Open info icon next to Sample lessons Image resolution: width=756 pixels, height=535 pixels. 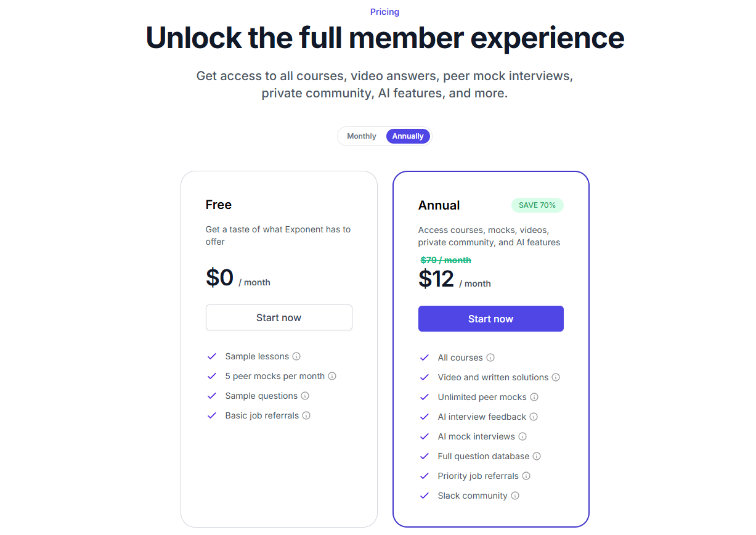tap(296, 356)
